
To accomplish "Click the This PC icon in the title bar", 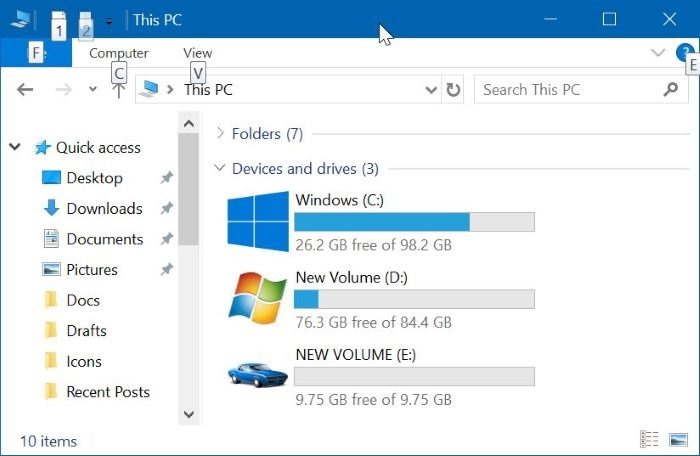I will 21,19.
